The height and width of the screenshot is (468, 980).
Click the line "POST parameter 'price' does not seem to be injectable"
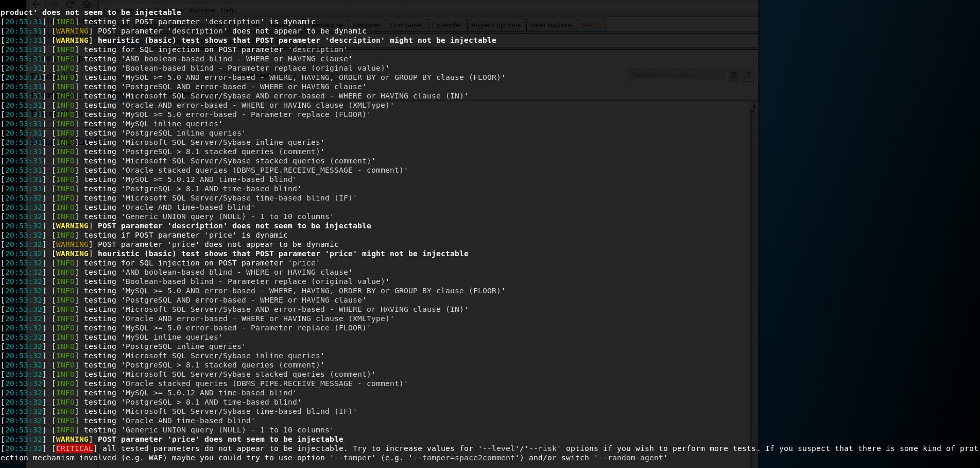220,439
